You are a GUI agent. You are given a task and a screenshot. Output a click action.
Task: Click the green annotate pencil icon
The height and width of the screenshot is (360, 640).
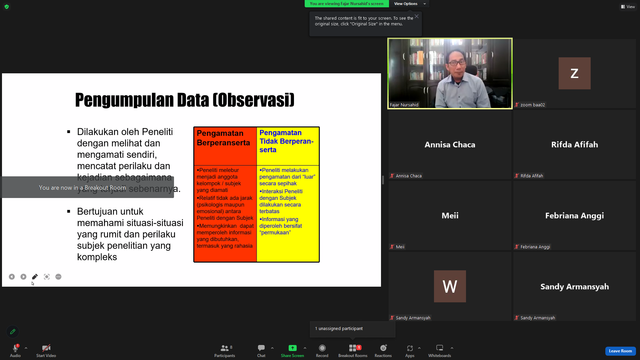(x=13, y=331)
